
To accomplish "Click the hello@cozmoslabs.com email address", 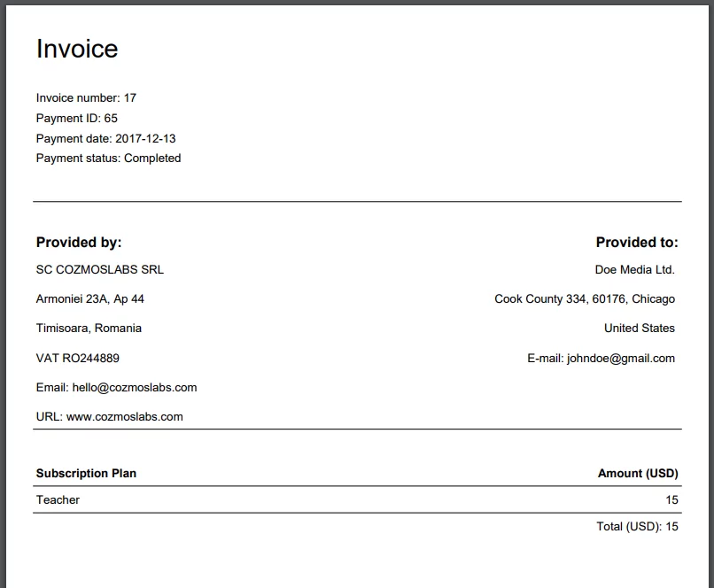I will coord(135,388).
